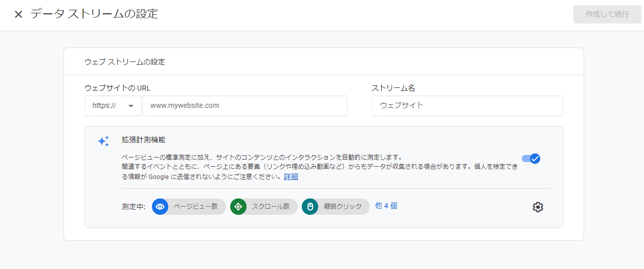This screenshot has width=644, height=269.
Task: Click the sparkle icon beside 拡張計測機能
Action: click(103, 141)
